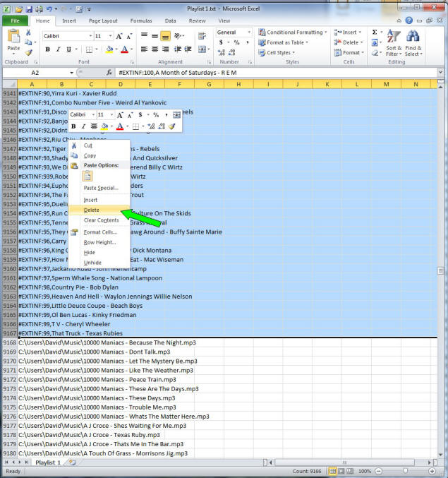Click the Insert Worksheet icon beside sheet tab
The height and width of the screenshot is (478, 448).
[73, 462]
